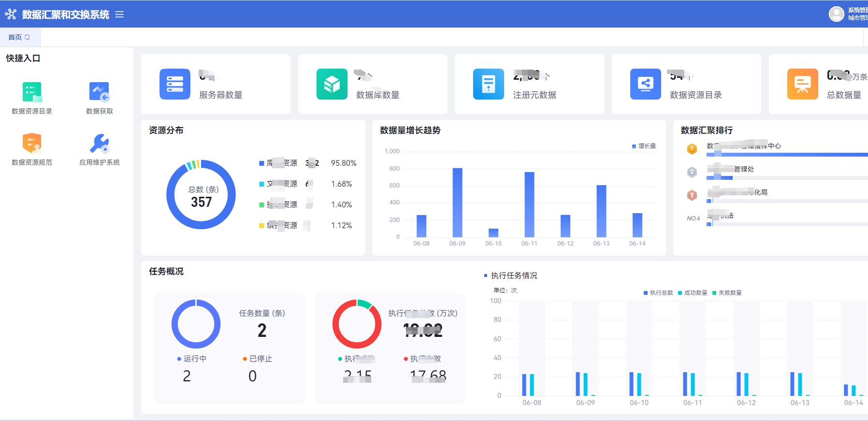
Task: Toggle 失败数量 legend series
Action: [727, 293]
